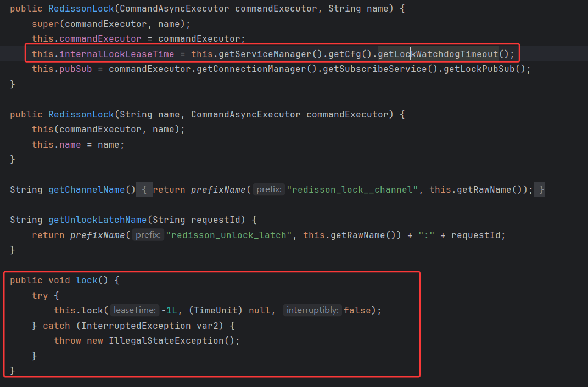Click the prefix hint before "redisson_lock__channel"

269,190
